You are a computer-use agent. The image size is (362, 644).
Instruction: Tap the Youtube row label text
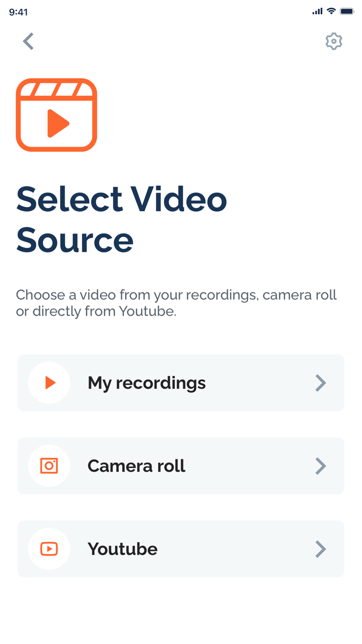[x=123, y=549]
